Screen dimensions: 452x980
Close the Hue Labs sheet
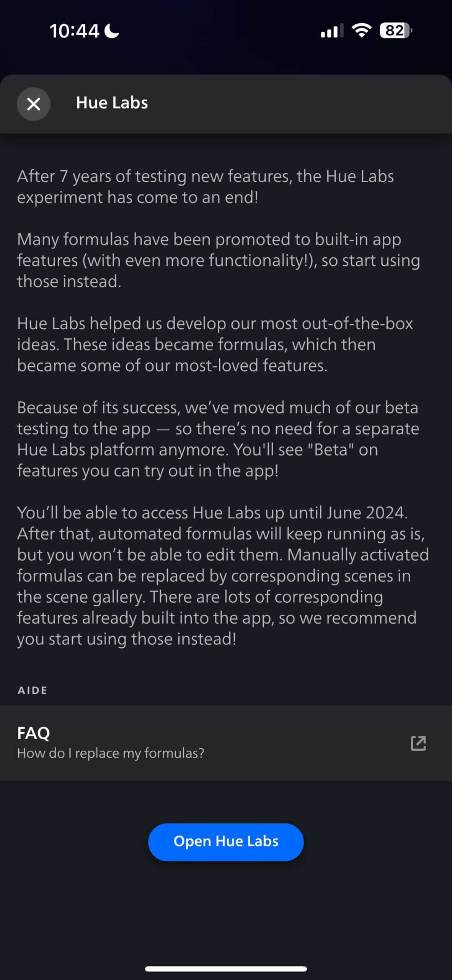click(x=34, y=104)
